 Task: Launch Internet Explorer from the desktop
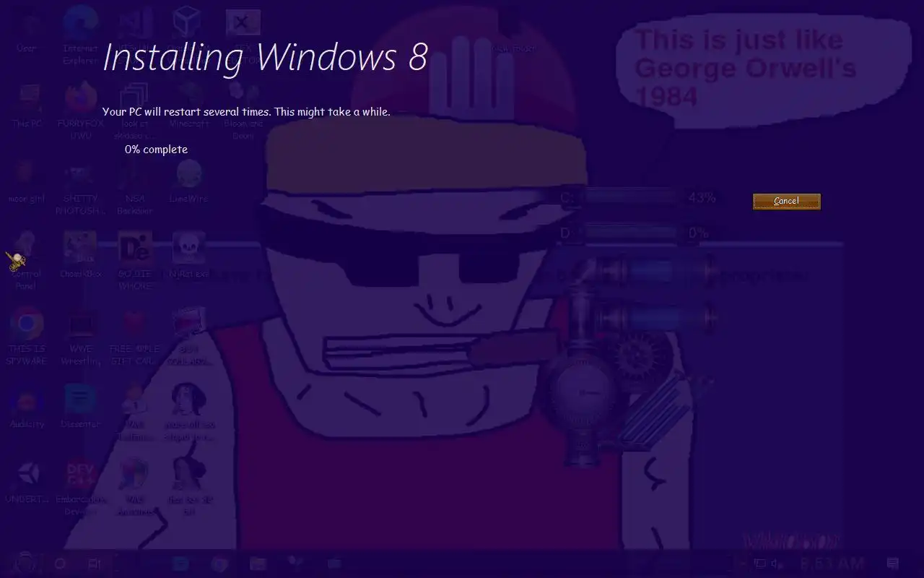click(80, 35)
